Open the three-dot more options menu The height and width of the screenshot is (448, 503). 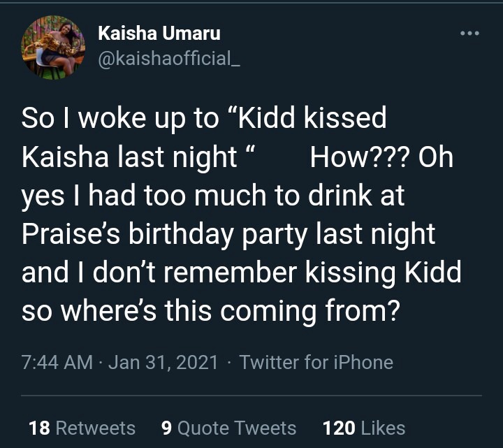[x=469, y=33]
